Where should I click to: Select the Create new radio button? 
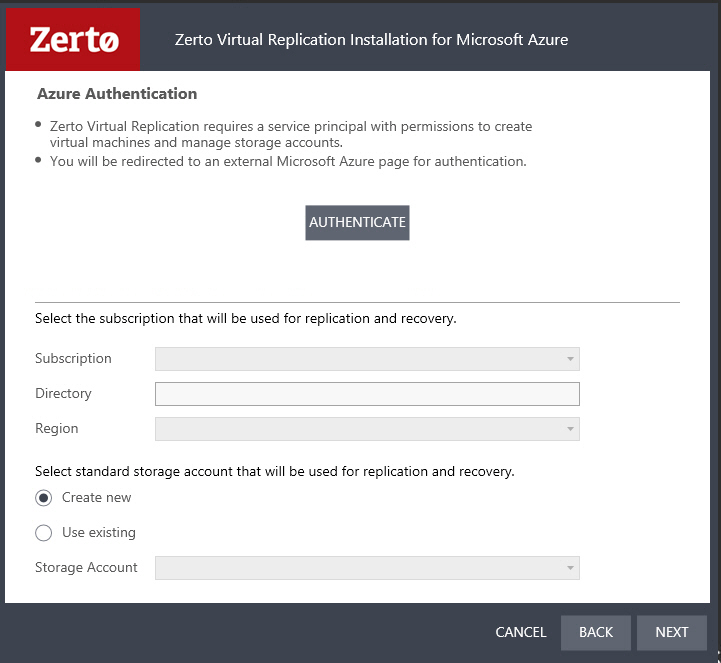tap(44, 498)
